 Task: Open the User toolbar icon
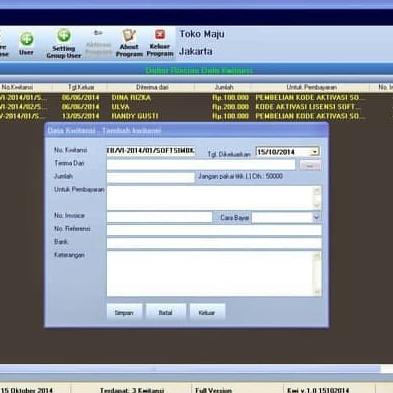point(26,43)
